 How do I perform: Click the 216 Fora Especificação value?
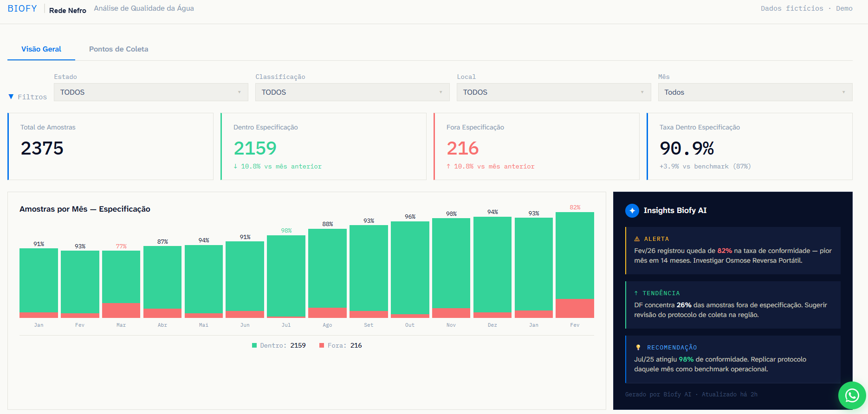pos(462,149)
